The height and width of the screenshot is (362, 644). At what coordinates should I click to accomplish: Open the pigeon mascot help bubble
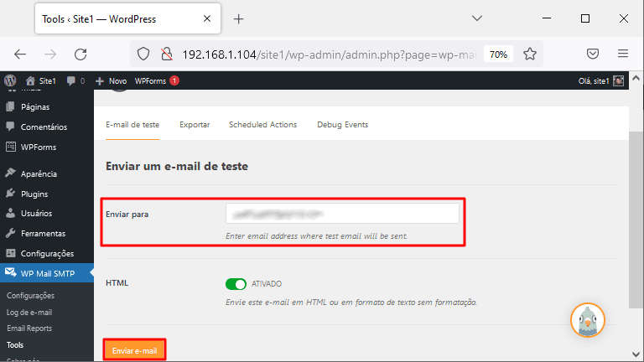click(x=588, y=320)
